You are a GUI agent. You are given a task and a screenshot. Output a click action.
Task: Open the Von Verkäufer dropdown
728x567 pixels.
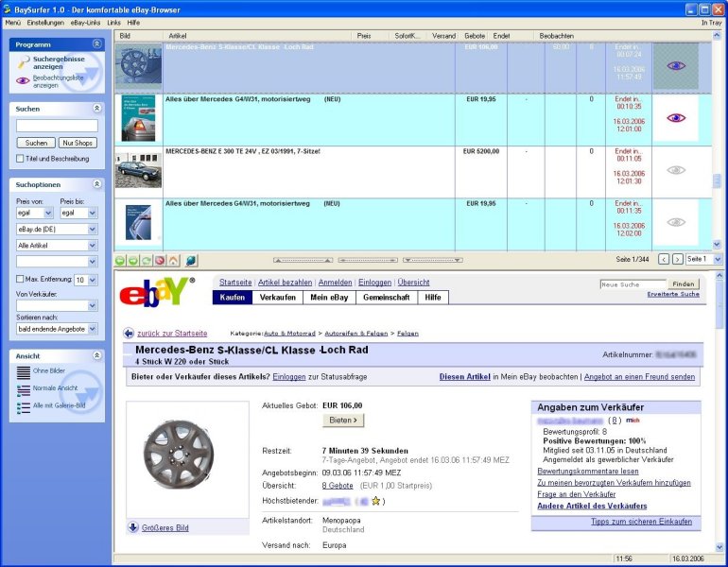point(93,305)
